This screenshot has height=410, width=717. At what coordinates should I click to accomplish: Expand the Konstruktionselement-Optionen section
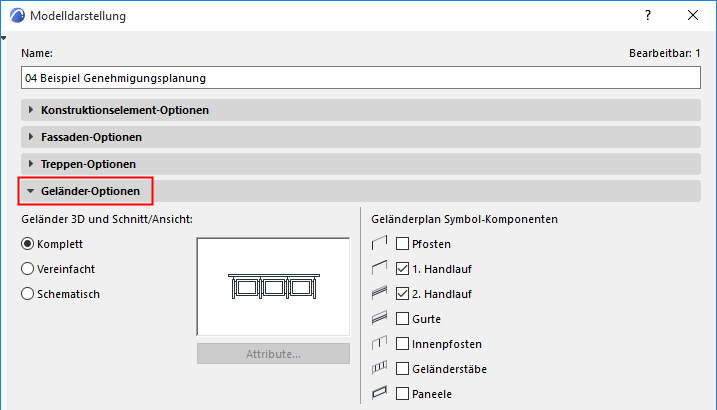coord(124,110)
